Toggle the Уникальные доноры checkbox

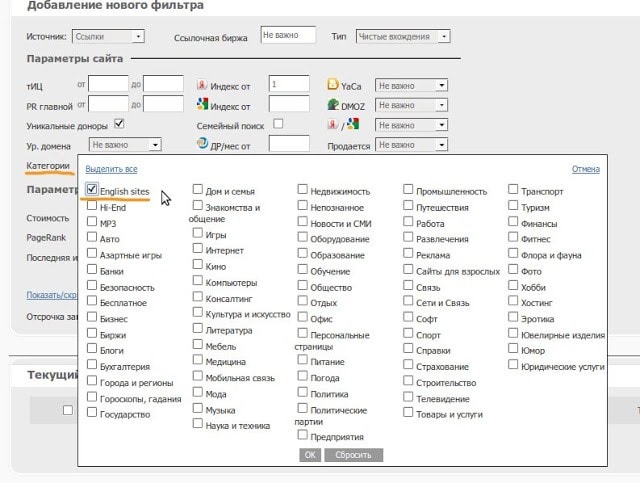[119, 124]
